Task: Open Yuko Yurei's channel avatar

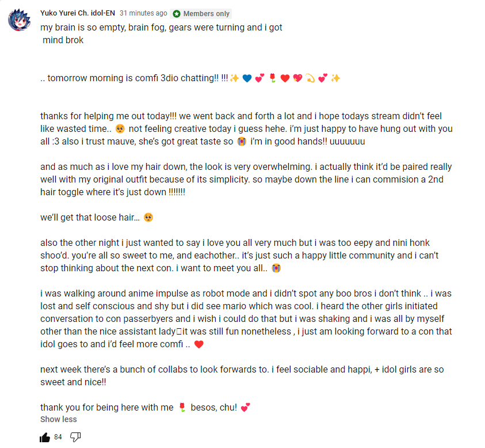Action: [x=19, y=20]
